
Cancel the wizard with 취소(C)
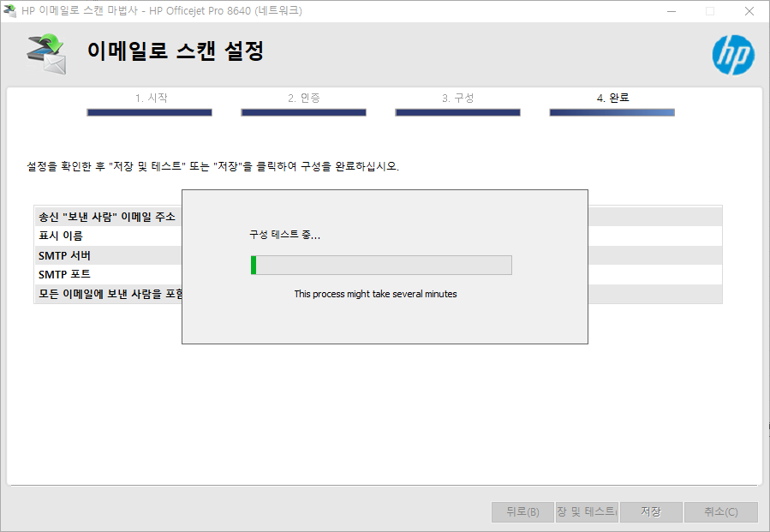point(721,511)
